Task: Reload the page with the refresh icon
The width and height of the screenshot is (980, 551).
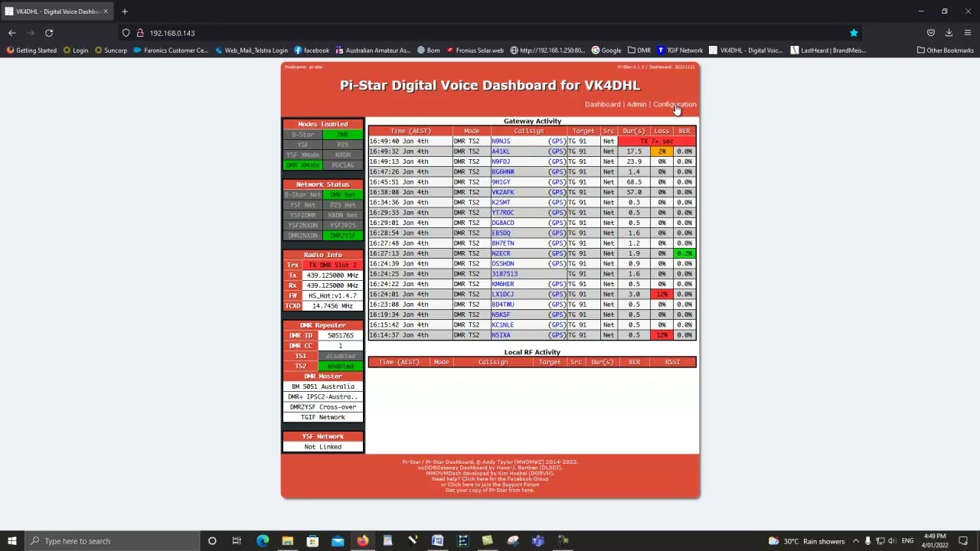Action: pos(49,33)
